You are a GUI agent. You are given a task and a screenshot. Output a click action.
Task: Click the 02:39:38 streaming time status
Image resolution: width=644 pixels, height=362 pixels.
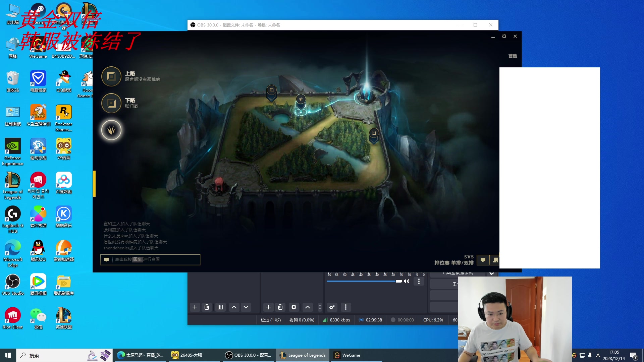point(371,320)
